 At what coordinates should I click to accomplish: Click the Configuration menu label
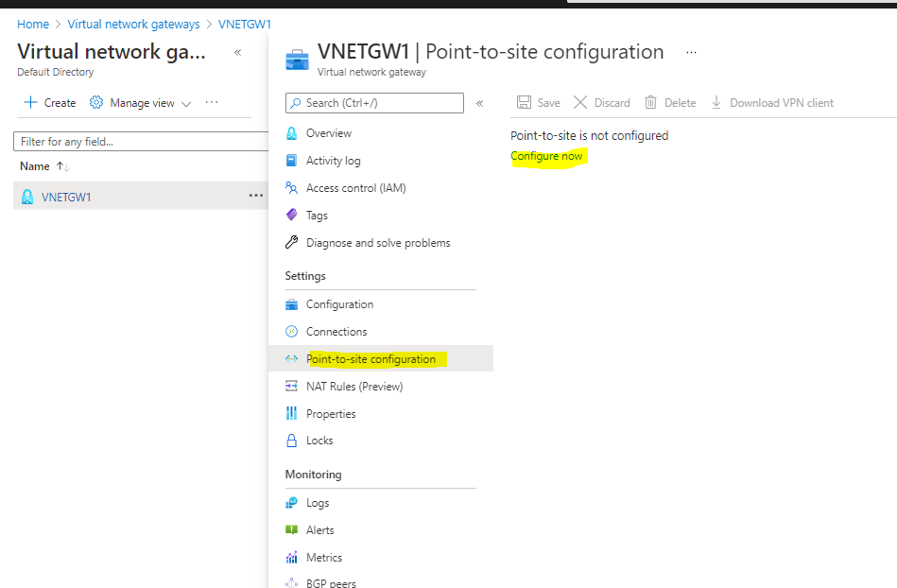coord(340,304)
